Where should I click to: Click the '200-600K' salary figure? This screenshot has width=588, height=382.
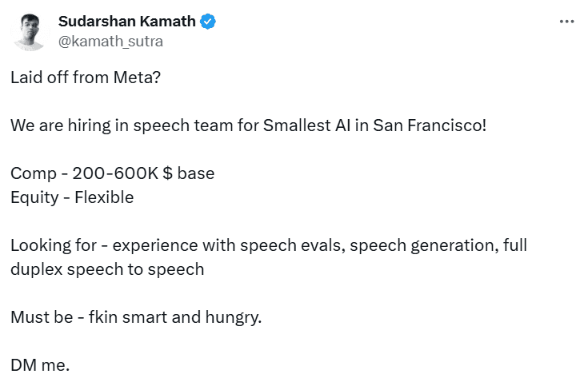115,173
